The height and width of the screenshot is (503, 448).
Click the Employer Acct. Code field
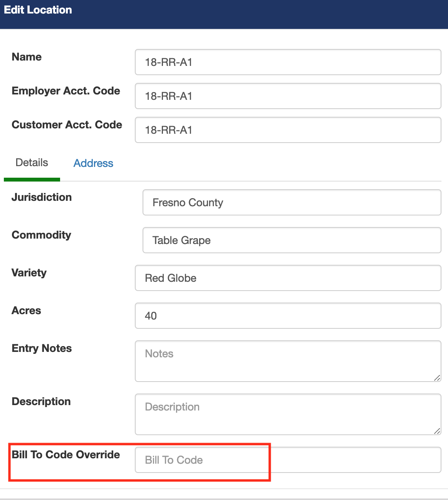coord(288,96)
